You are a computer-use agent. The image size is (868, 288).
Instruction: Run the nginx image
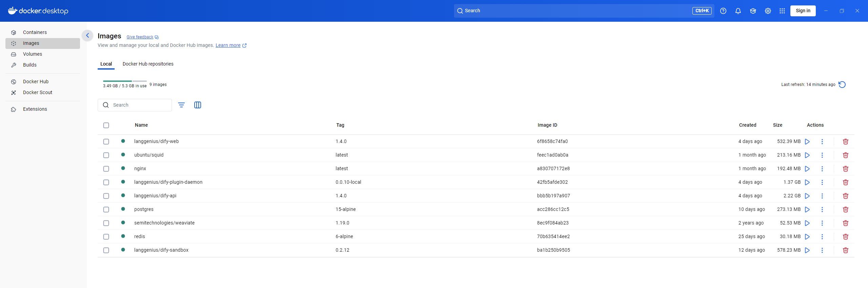point(807,169)
